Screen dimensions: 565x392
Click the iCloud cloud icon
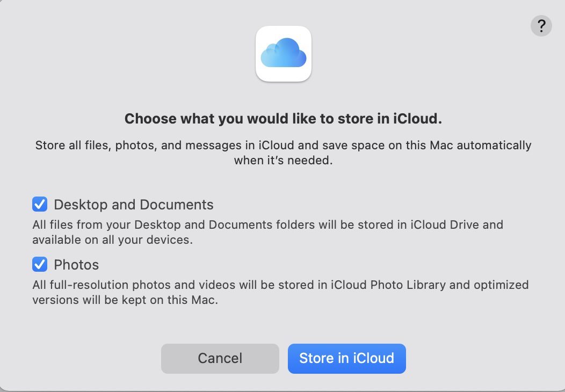click(x=284, y=54)
